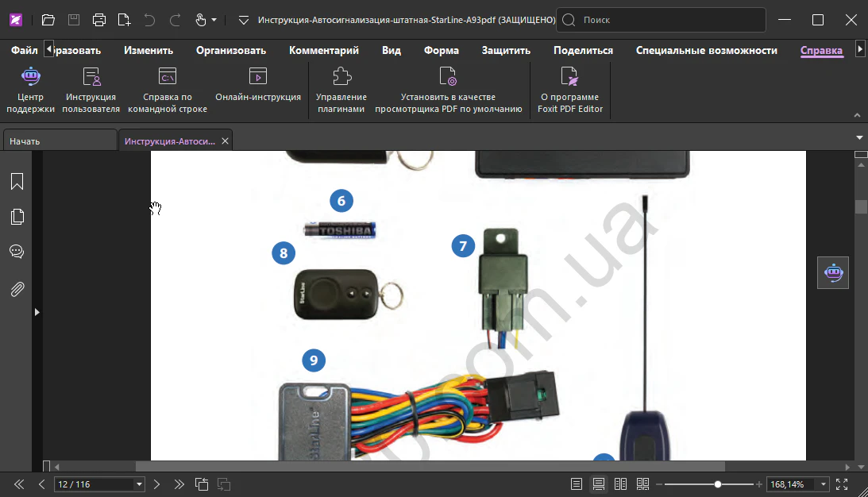This screenshot has width=868, height=497.
Task: Expand the hand tool dropdown arrow
Action: pos(214,20)
